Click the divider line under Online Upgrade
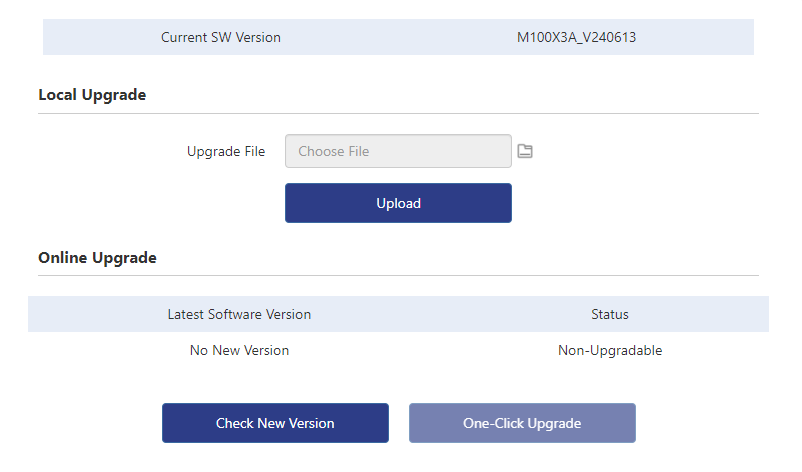Screen dimensions: 802x472 coord(398,276)
